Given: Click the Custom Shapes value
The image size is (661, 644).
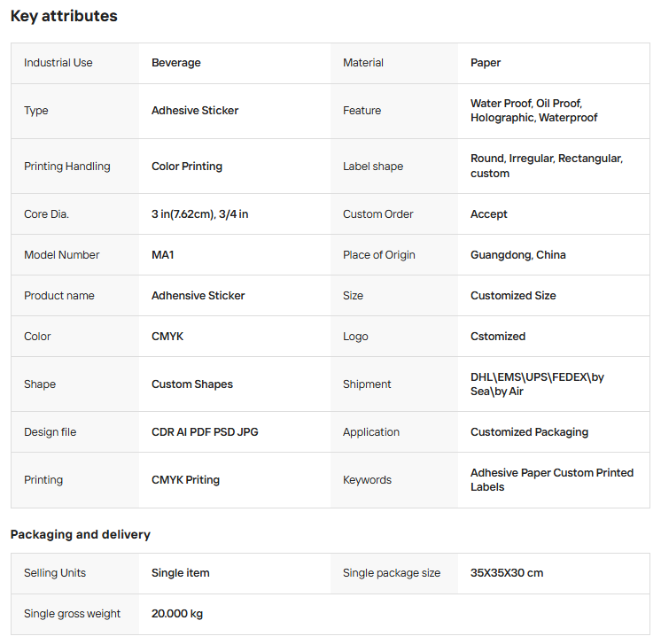Looking at the screenshot, I should (192, 384).
